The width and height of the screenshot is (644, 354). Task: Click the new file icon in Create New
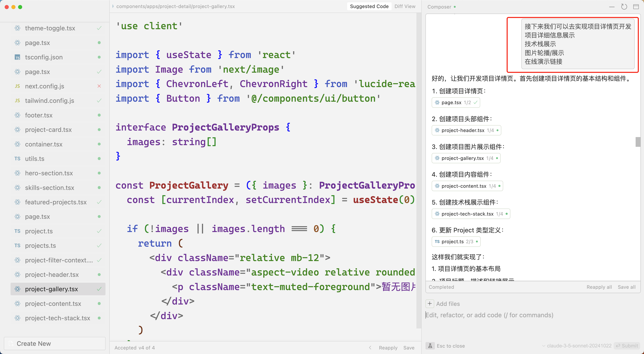pos(11,343)
